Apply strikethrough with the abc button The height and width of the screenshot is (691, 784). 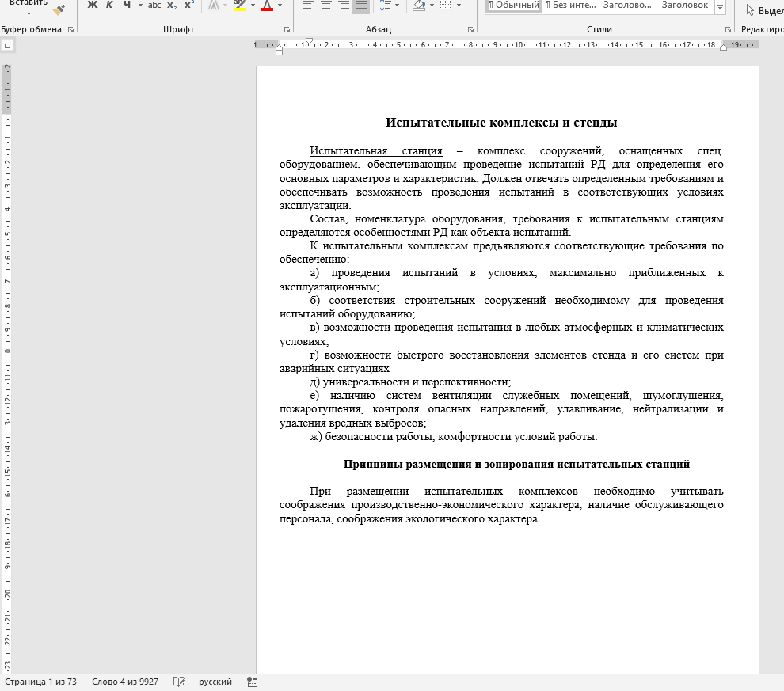pyautogui.click(x=154, y=6)
